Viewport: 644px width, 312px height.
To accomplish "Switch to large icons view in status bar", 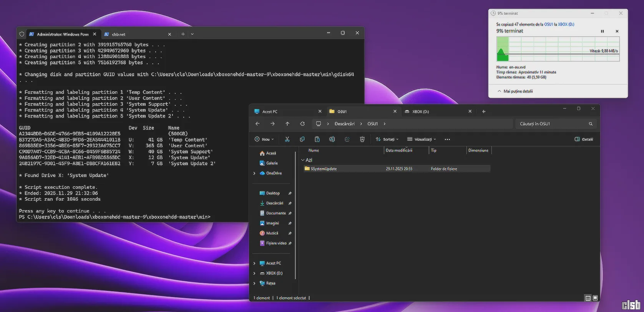I will [595, 298].
